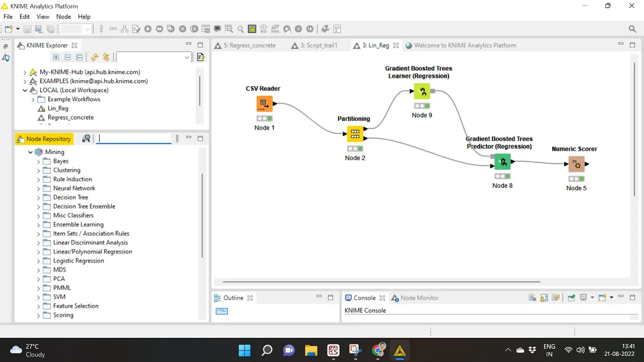
Task: Switch to the Node Monitor tab
Action: click(x=415, y=298)
